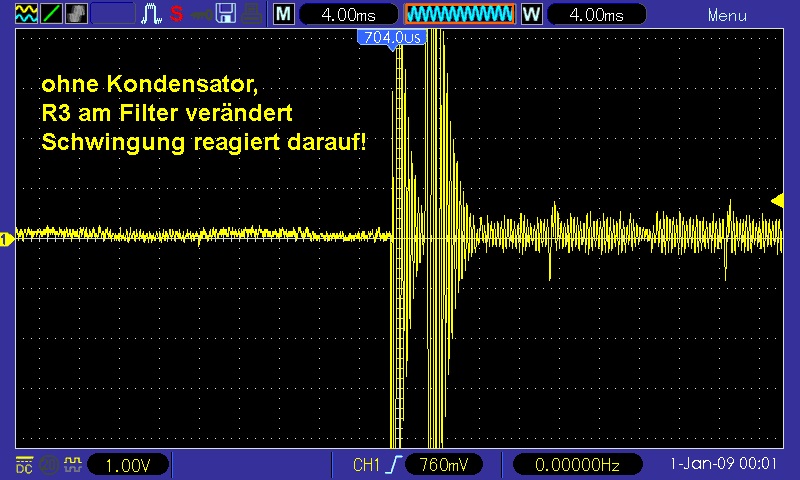
Task: Click the W window timebase icon
Action: pos(531,14)
